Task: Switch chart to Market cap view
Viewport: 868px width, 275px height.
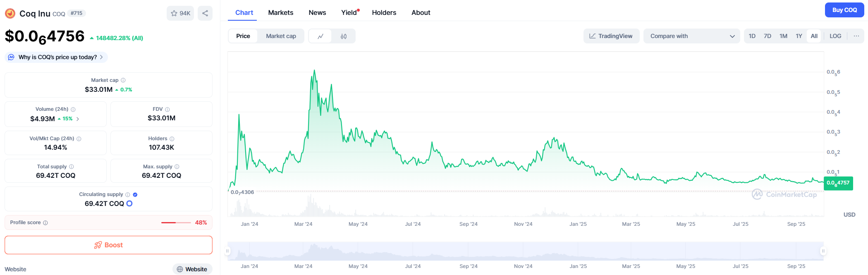Action: pyautogui.click(x=281, y=36)
